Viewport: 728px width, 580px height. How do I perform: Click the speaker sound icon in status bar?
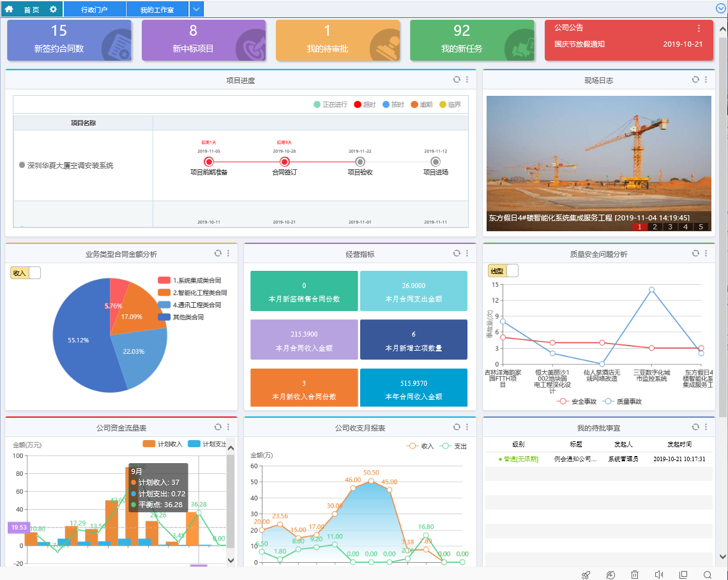tap(659, 575)
